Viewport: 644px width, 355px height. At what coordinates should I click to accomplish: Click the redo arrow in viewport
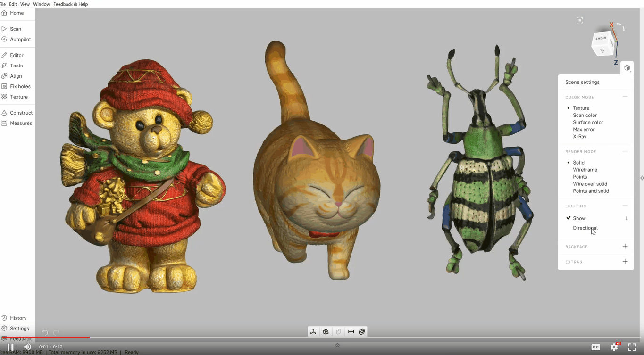[57, 332]
